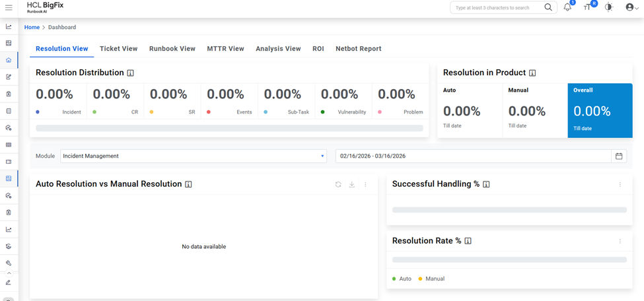Click the sidebar clipboard icon below edit-note

pyautogui.click(x=9, y=94)
